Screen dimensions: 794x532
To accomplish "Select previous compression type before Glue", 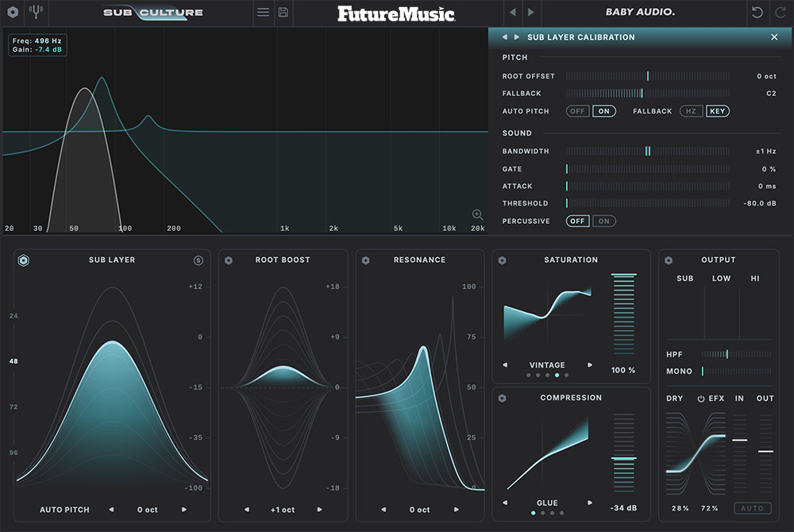I will coord(505,503).
